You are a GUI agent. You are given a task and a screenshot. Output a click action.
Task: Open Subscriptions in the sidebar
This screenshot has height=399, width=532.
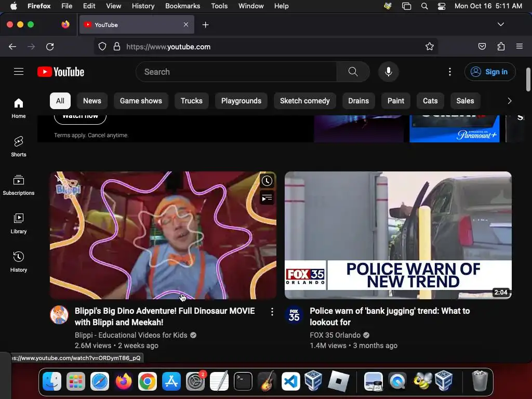click(x=19, y=185)
